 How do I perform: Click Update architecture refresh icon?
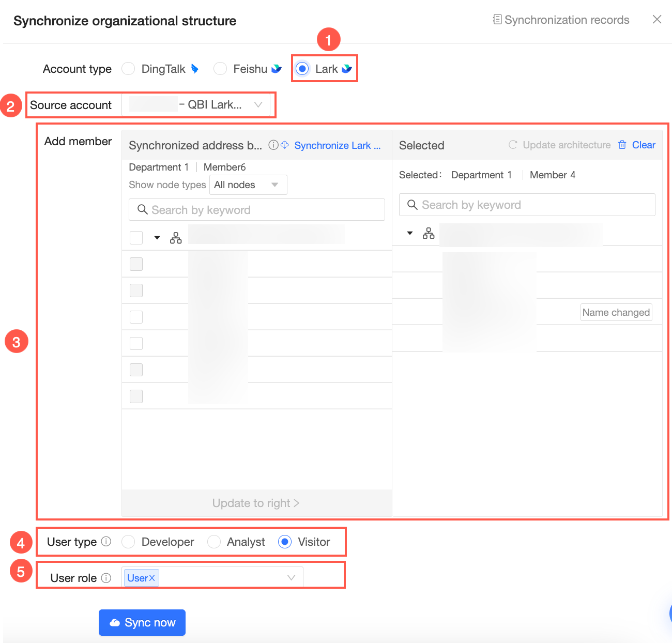coord(513,145)
